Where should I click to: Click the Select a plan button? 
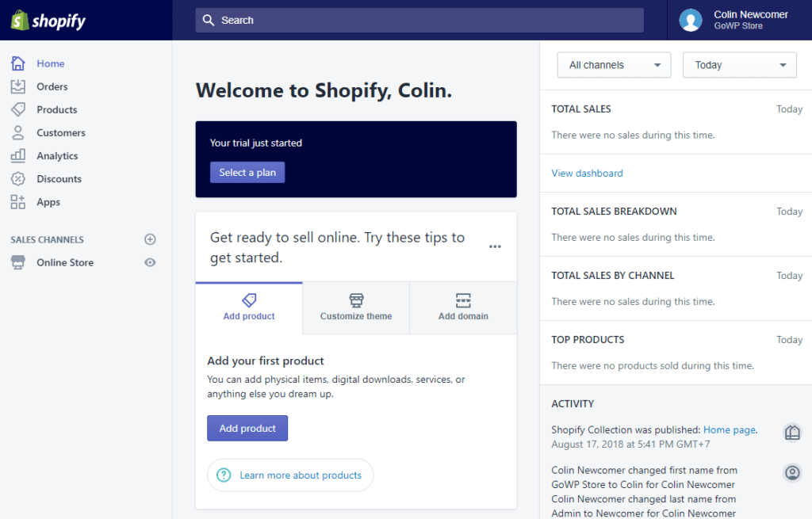pyautogui.click(x=247, y=172)
